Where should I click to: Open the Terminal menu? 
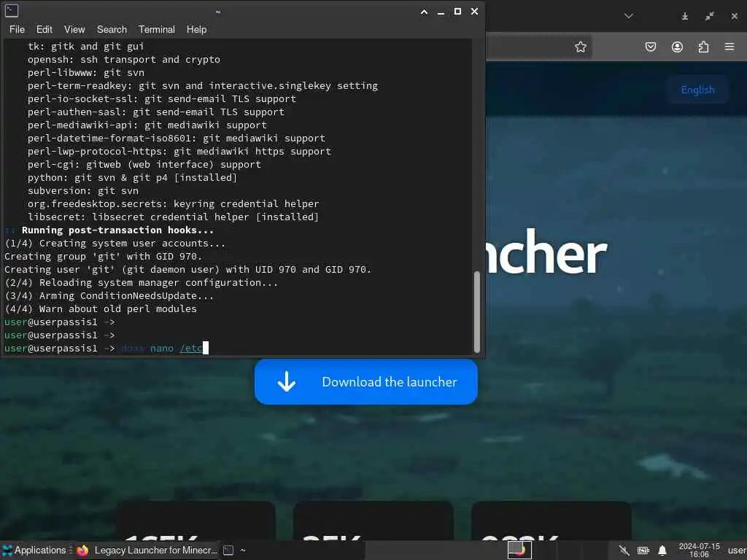[157, 29]
